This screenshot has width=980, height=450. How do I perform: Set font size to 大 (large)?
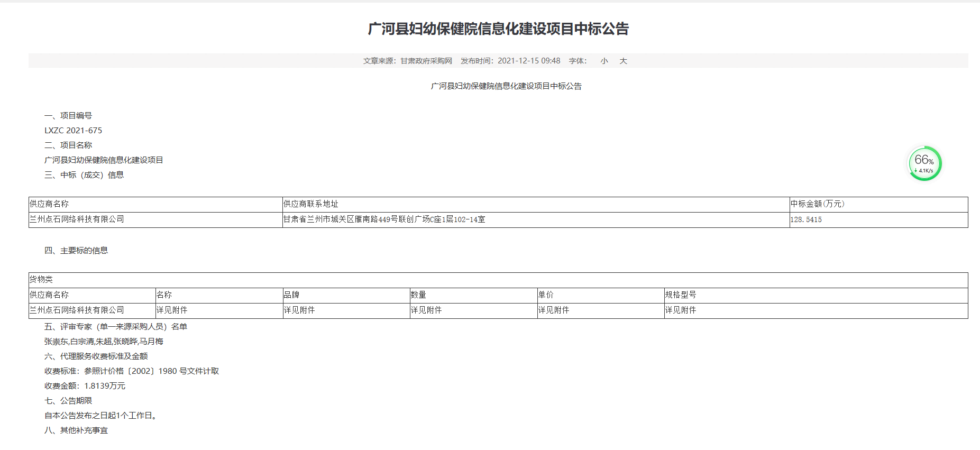(x=623, y=61)
